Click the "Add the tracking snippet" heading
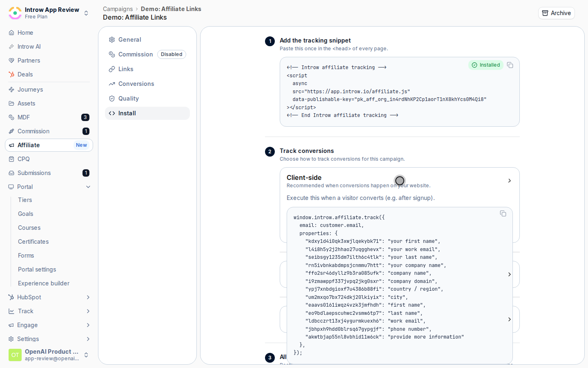588x368 pixels. pos(315,40)
